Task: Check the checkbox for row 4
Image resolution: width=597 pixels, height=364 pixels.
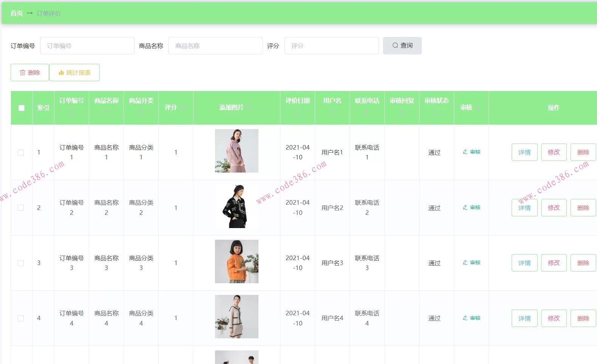Action: (x=21, y=318)
